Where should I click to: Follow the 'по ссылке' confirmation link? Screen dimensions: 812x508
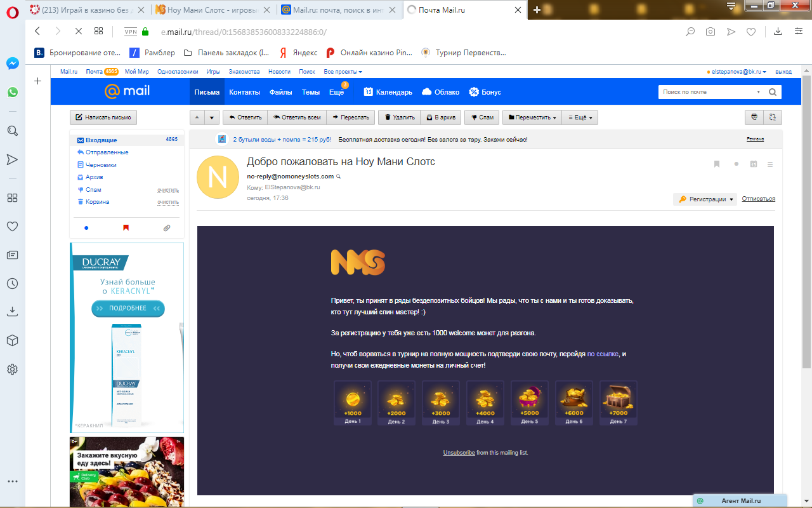click(x=603, y=354)
